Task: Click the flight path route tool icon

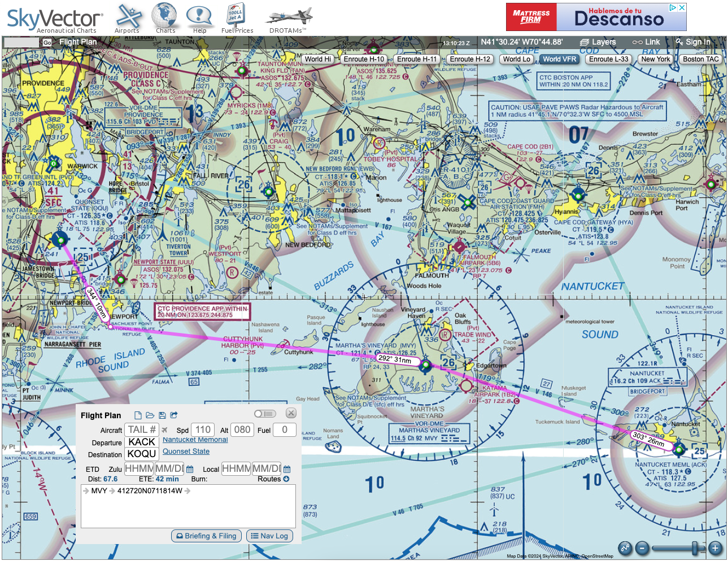Action: click(625, 547)
